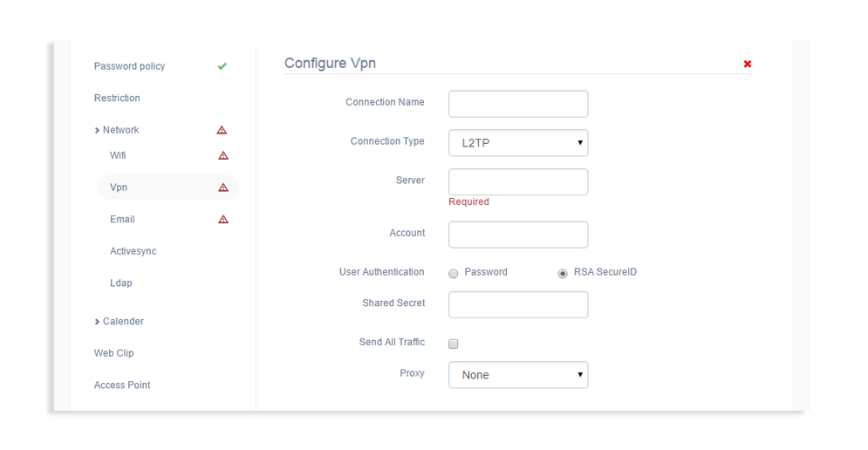Click the warning icon next to Email
Image resolution: width=868 pixels, height=450 pixels.
tap(223, 220)
